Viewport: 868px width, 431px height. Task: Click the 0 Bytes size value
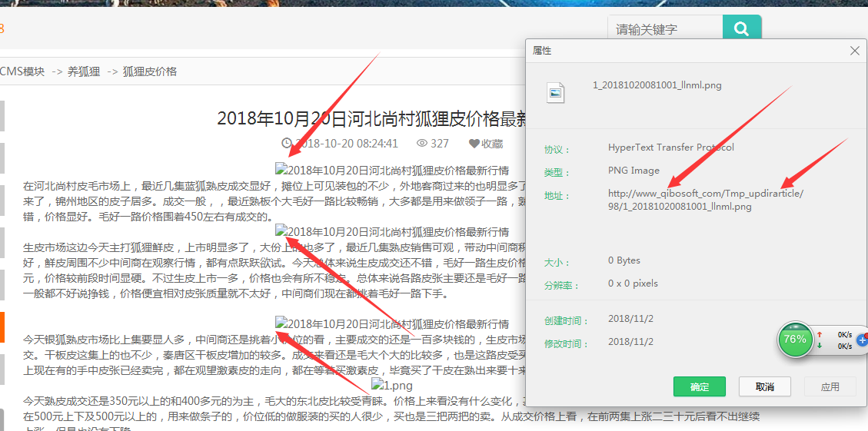click(624, 260)
